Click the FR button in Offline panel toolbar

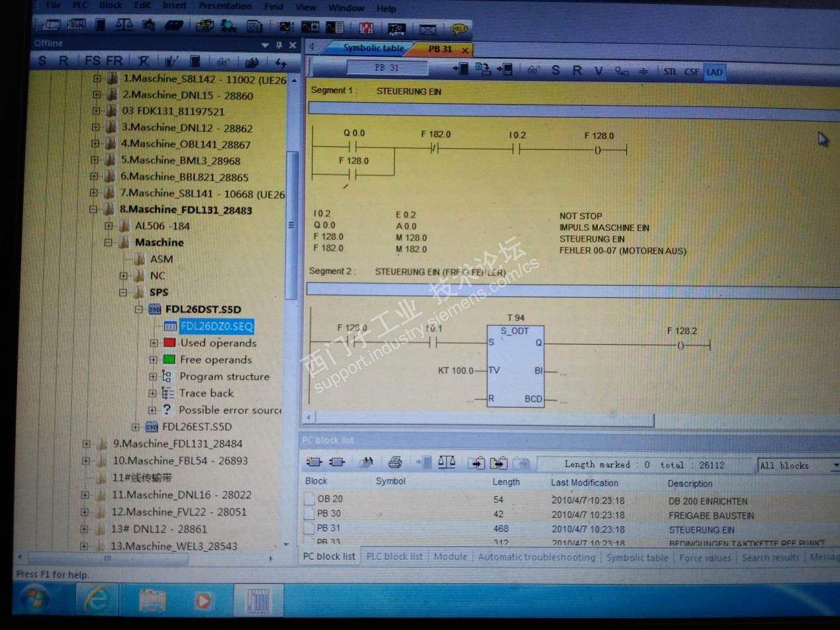click(115, 61)
